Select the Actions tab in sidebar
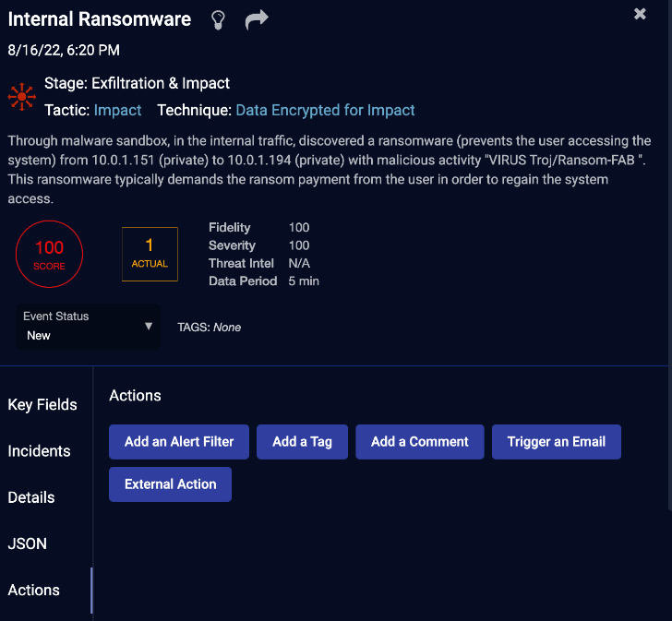The image size is (672, 621). coord(34,590)
